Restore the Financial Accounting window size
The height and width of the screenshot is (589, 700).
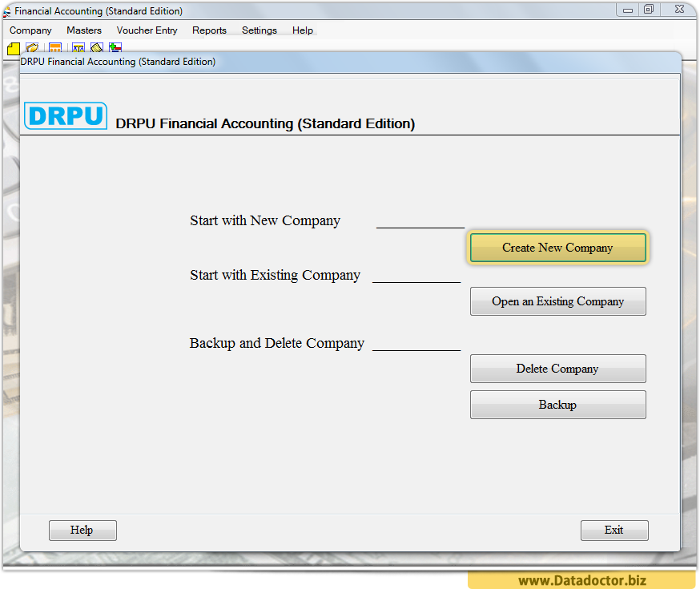pos(649,10)
